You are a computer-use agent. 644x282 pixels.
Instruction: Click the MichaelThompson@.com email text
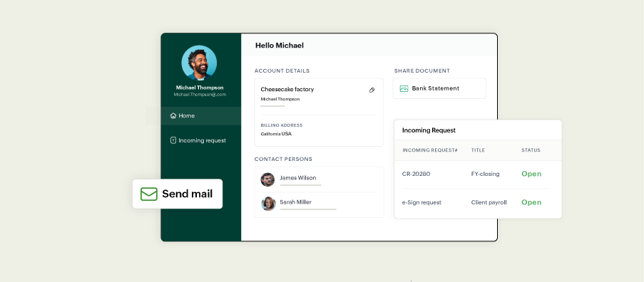(200, 95)
